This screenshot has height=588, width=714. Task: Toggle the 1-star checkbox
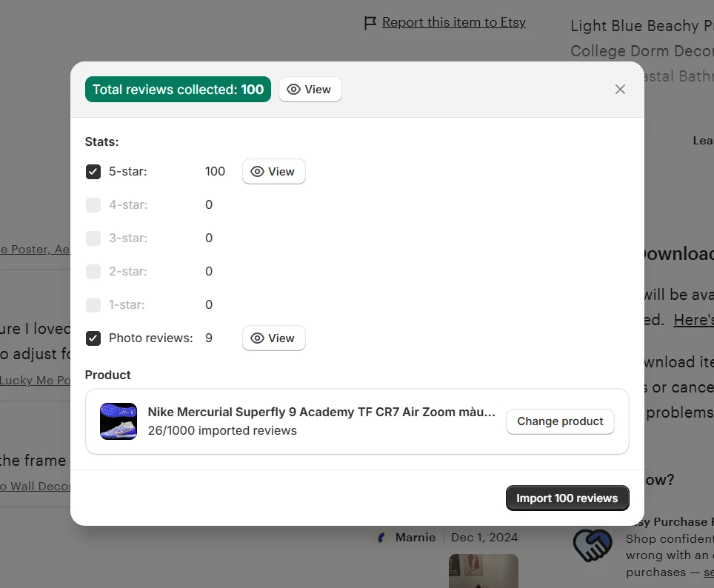(93, 305)
